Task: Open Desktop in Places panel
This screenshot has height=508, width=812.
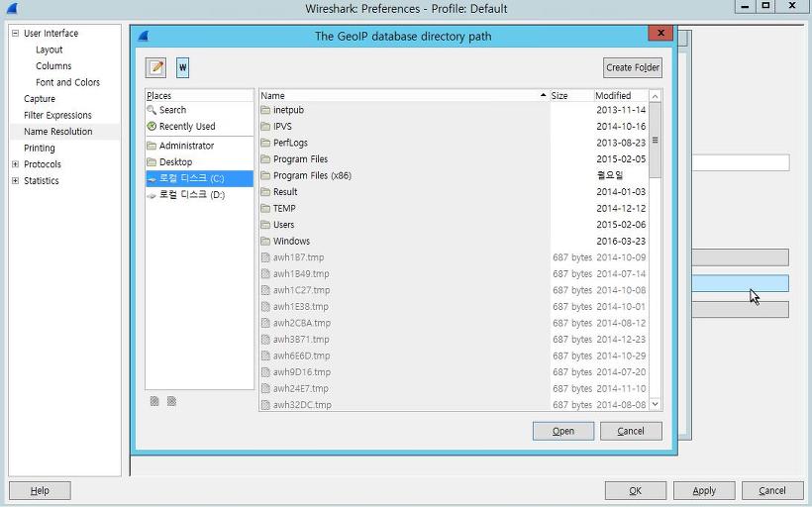Action: [199, 162]
